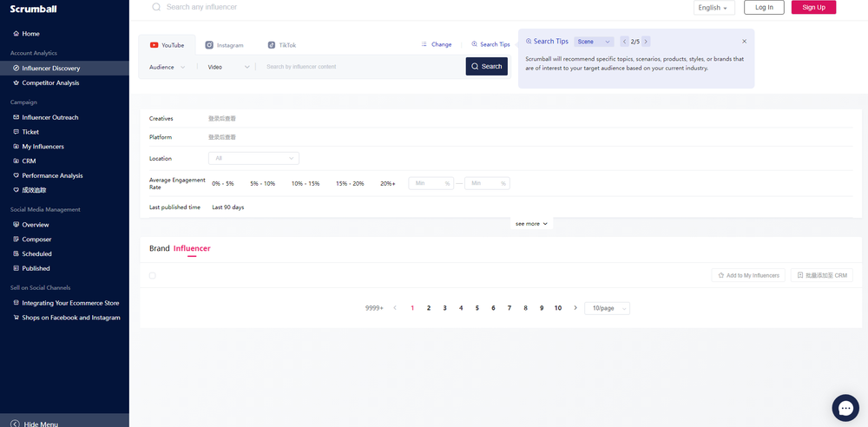This screenshot has width=868, height=427.
Task: Click the Ecommerce Store integration icon
Action: 16,303
